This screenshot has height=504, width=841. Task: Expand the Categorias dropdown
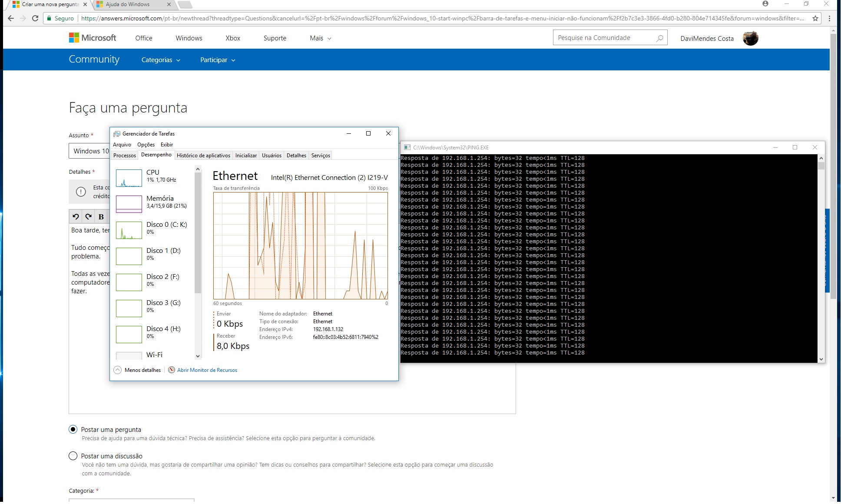[161, 60]
